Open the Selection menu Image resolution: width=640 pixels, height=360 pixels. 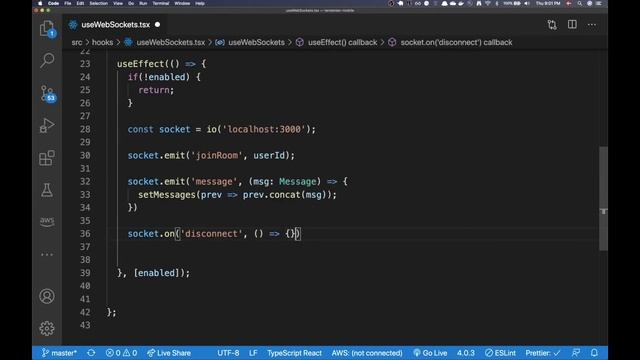(x=99, y=3)
